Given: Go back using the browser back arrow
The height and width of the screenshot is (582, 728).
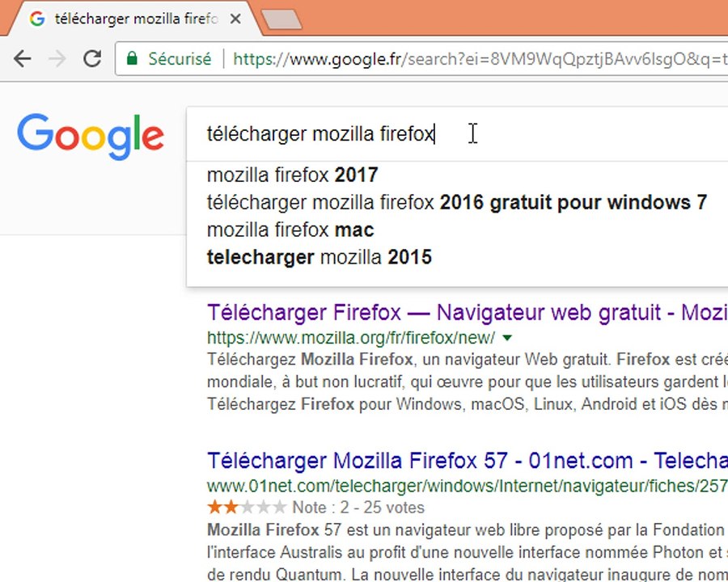Looking at the screenshot, I should tap(22, 59).
